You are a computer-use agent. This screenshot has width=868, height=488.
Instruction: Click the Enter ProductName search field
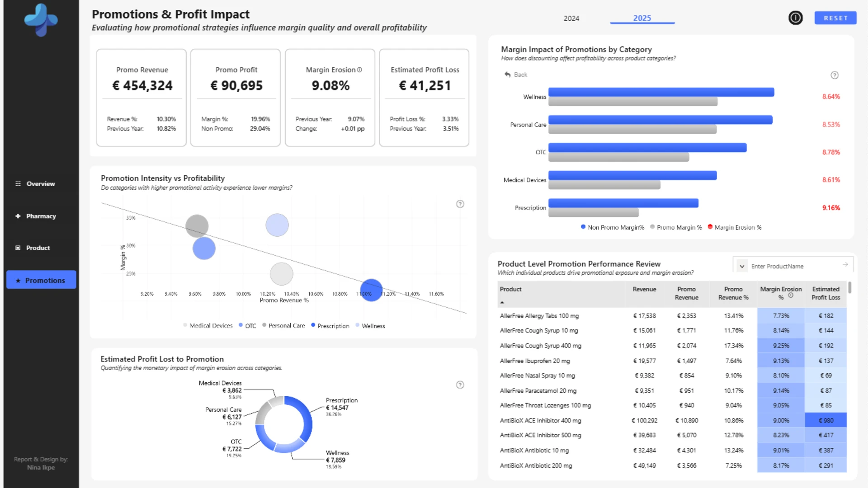793,267
